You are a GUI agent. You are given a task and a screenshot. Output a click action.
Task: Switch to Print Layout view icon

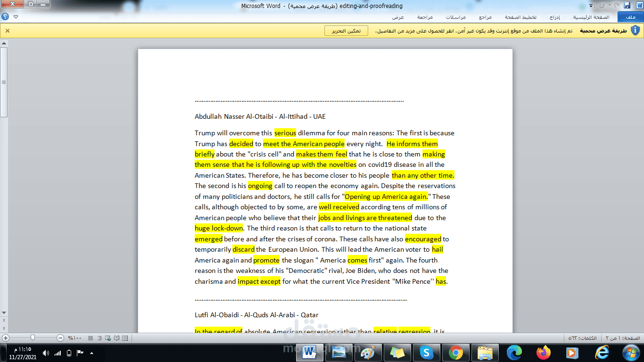(x=125, y=338)
